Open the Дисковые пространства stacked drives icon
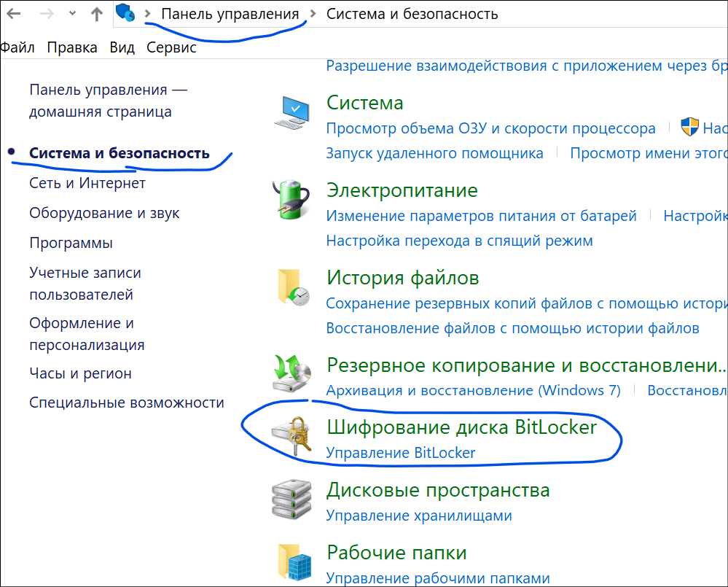The height and width of the screenshot is (587, 728). 292,499
